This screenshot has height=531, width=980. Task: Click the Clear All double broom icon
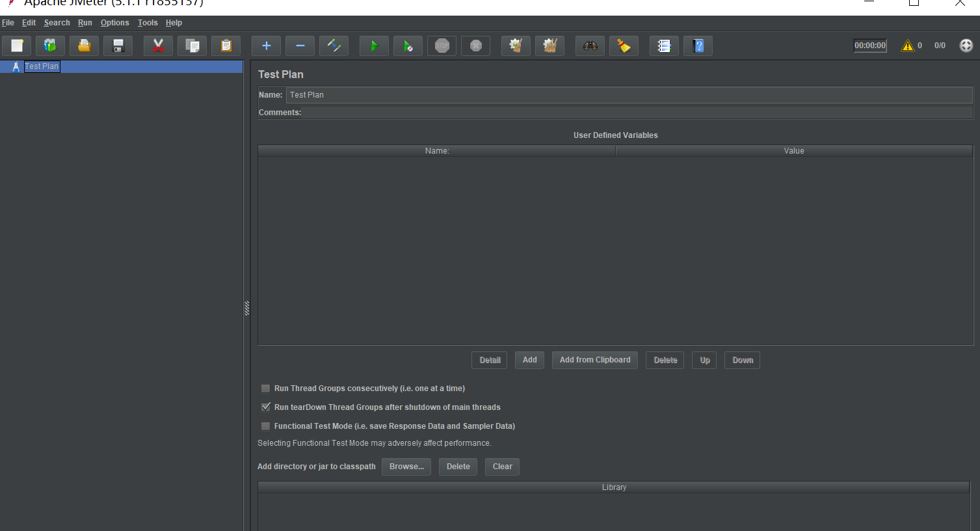point(550,46)
